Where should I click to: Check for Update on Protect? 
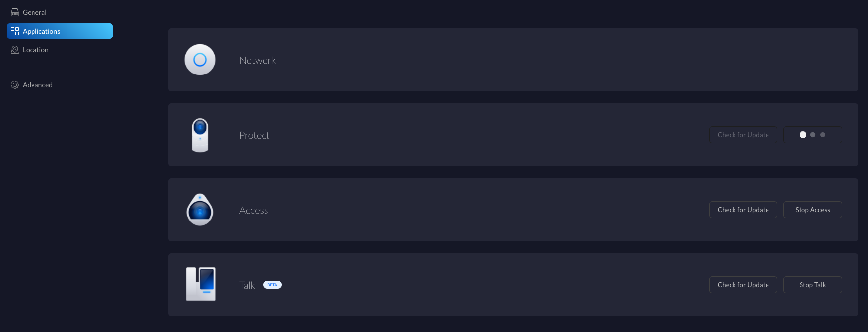743,135
